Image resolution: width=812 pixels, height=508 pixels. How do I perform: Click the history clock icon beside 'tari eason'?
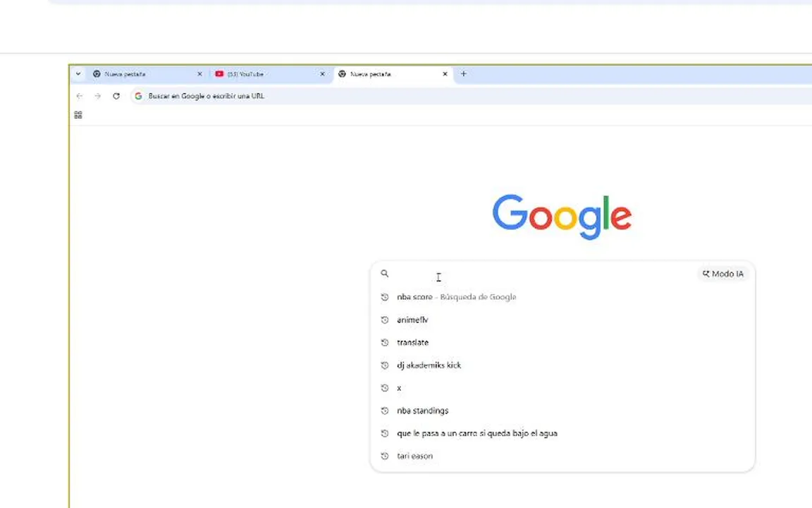pos(385,456)
